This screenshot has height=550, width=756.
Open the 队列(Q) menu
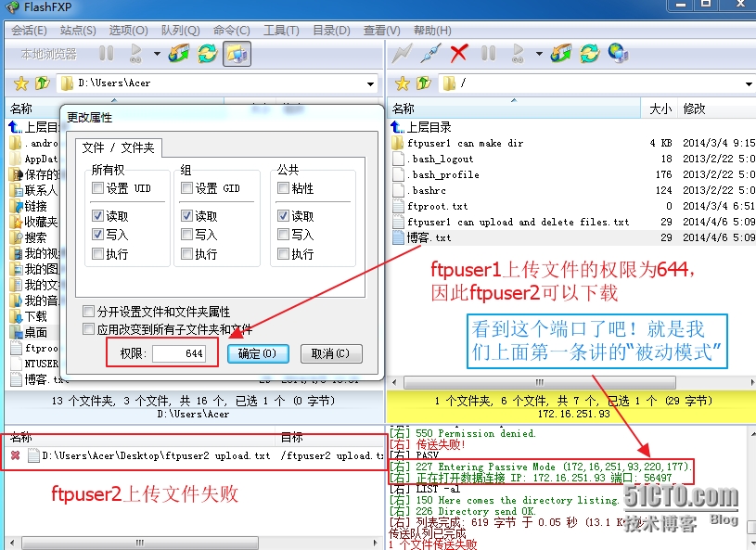click(x=180, y=31)
